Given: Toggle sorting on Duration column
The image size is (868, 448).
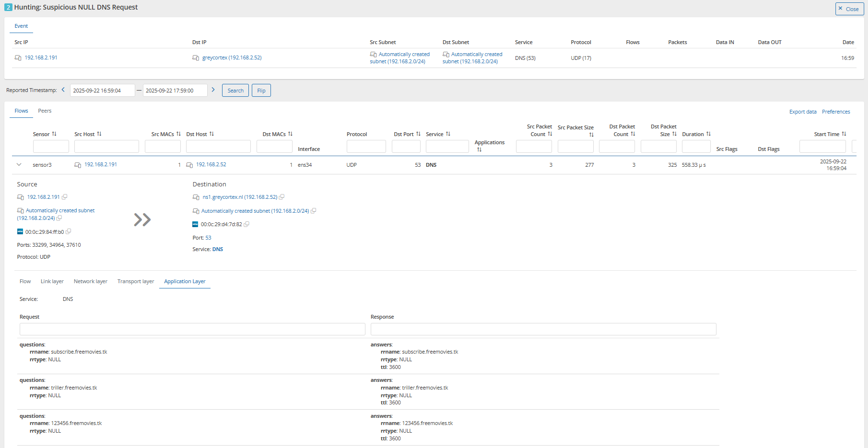Looking at the screenshot, I should click(708, 134).
